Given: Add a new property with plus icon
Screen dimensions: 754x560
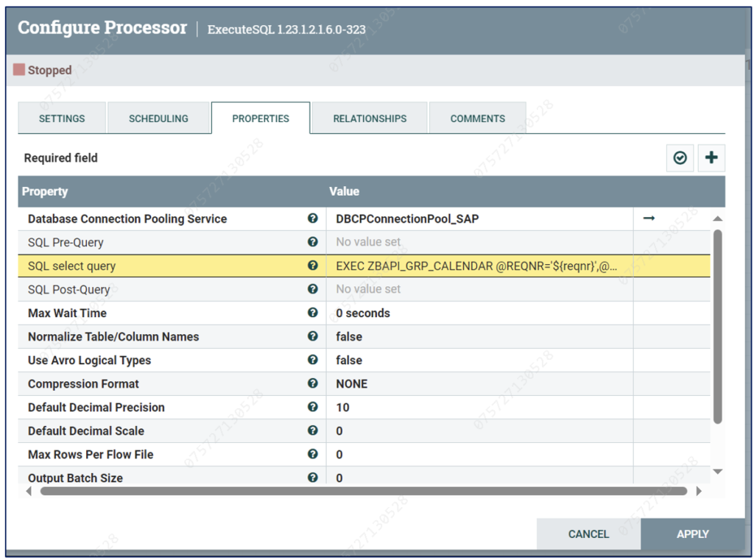Looking at the screenshot, I should (x=711, y=157).
